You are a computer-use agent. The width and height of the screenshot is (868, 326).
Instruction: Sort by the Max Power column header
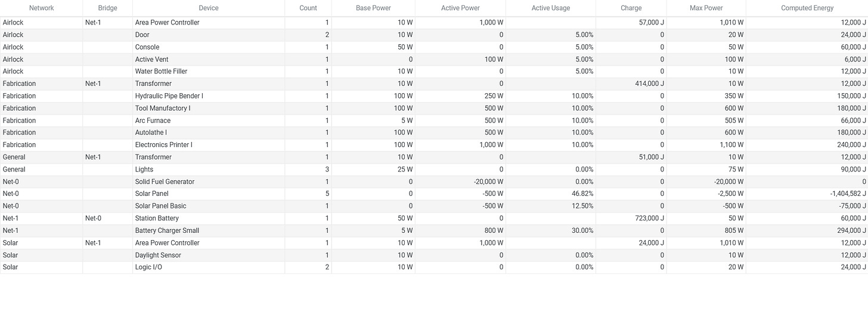coord(706,8)
